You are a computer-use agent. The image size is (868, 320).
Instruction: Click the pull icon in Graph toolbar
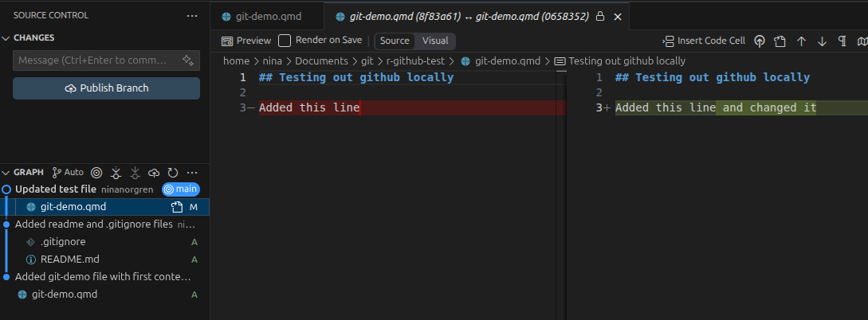(135, 173)
